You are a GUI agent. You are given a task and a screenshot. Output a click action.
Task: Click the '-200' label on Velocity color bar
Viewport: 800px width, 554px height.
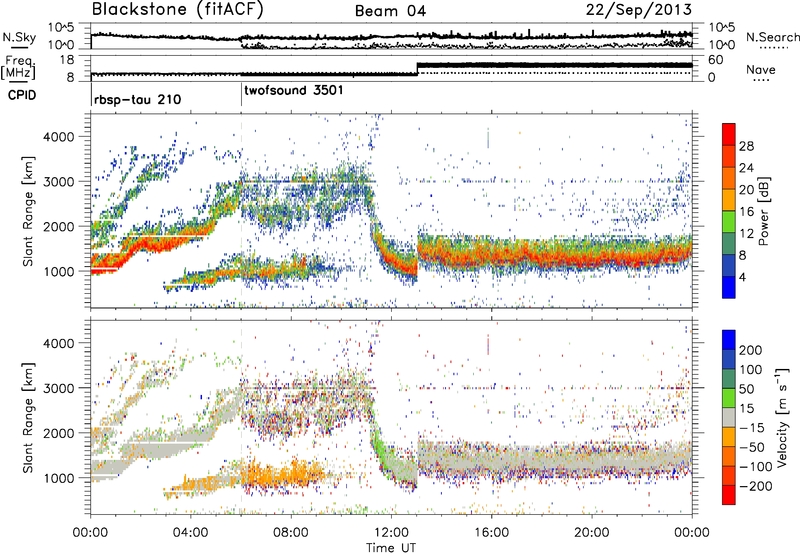[x=756, y=486]
